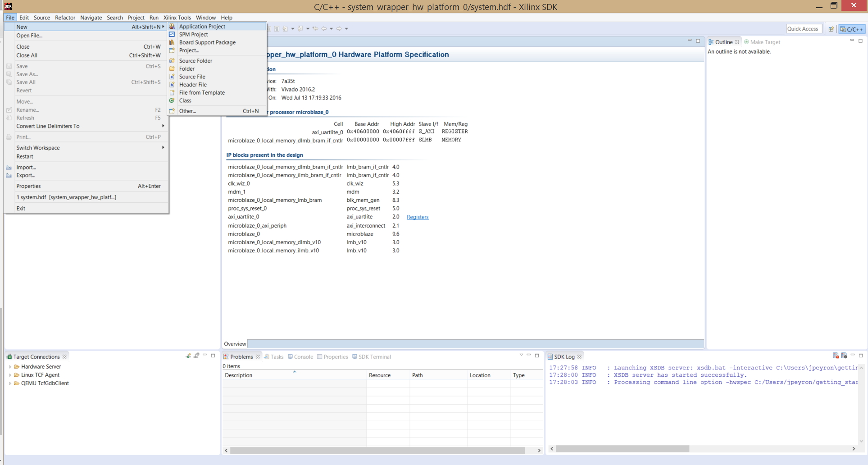
Task: Open the Xilinx Tools menu
Action: pyautogui.click(x=177, y=18)
